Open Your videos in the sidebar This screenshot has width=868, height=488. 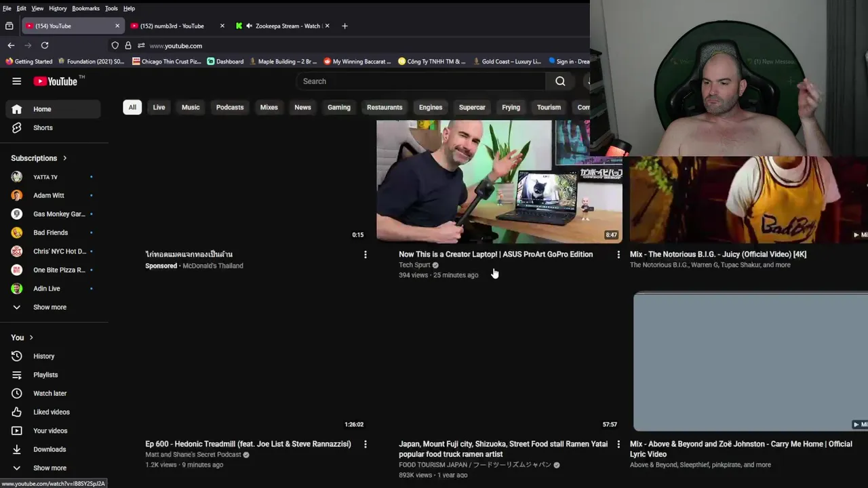pos(54,430)
